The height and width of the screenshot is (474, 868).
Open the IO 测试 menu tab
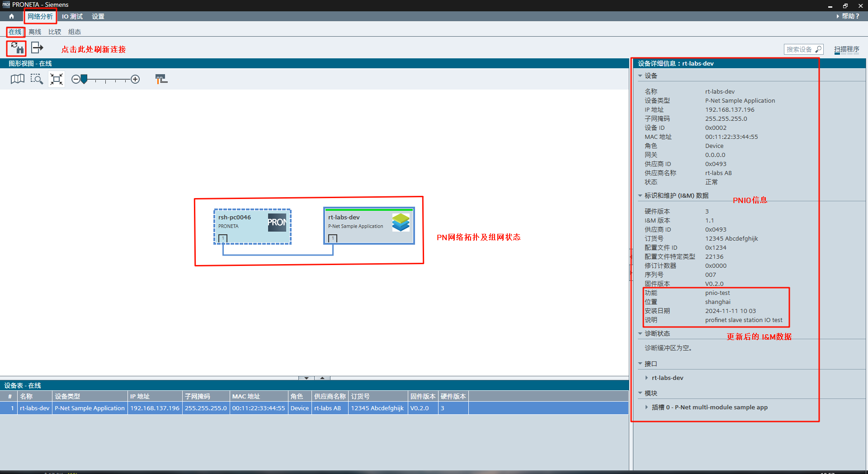[x=72, y=16]
